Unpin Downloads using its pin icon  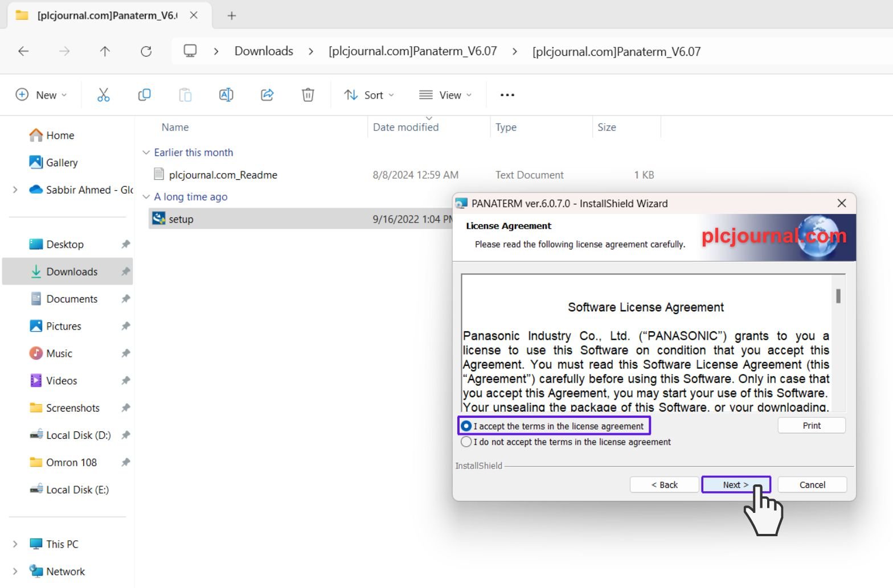pos(125,272)
